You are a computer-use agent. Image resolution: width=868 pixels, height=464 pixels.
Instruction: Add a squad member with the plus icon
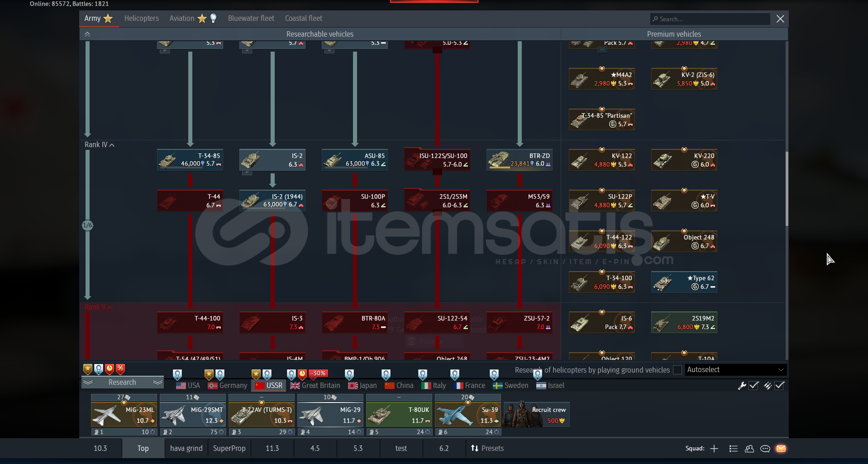(714, 449)
